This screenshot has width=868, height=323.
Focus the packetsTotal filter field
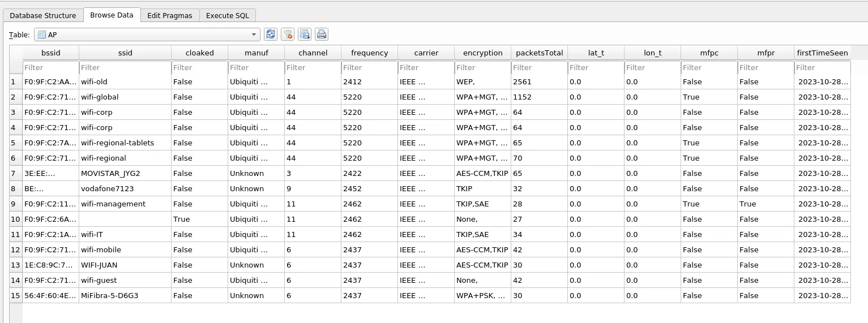(540, 67)
